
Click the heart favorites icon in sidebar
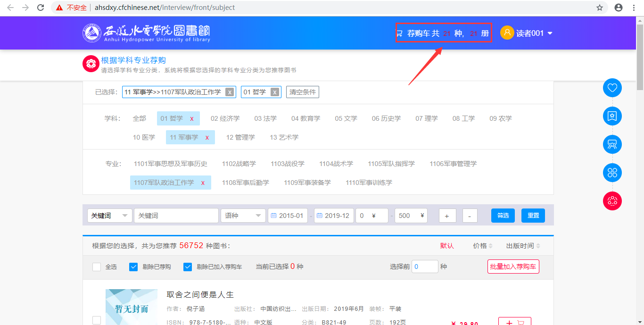[612, 88]
